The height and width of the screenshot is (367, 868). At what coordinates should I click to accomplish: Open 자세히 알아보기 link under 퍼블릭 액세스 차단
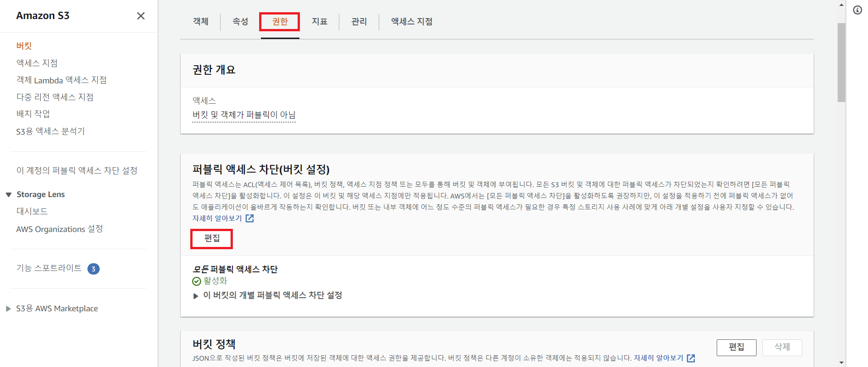[x=217, y=218]
